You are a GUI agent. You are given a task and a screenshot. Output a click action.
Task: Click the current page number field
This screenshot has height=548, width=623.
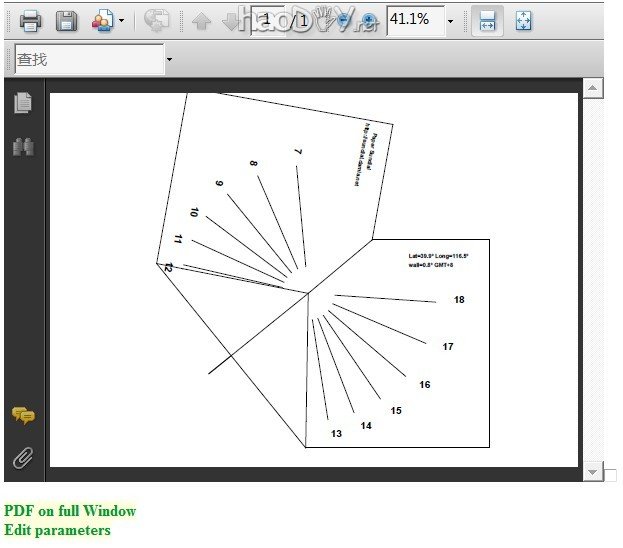coord(268,20)
